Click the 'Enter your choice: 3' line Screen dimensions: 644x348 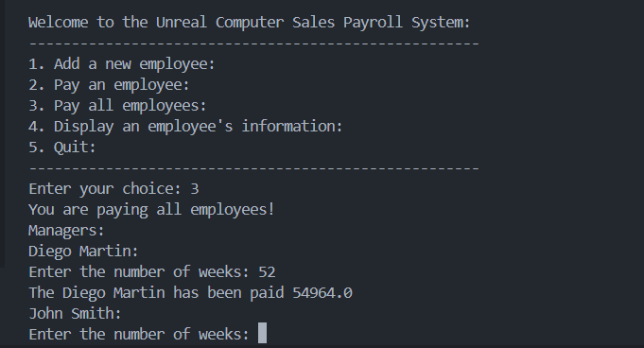coord(113,189)
